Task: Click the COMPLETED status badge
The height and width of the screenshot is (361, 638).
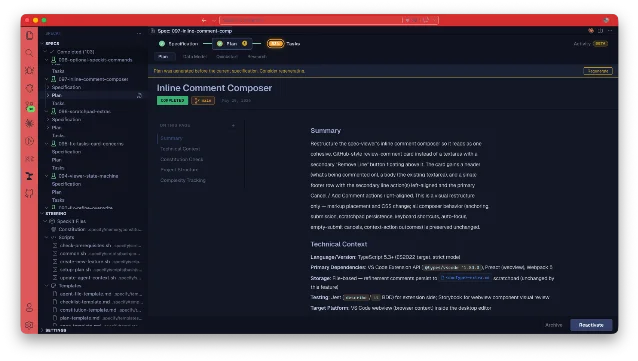Action: click(x=172, y=101)
